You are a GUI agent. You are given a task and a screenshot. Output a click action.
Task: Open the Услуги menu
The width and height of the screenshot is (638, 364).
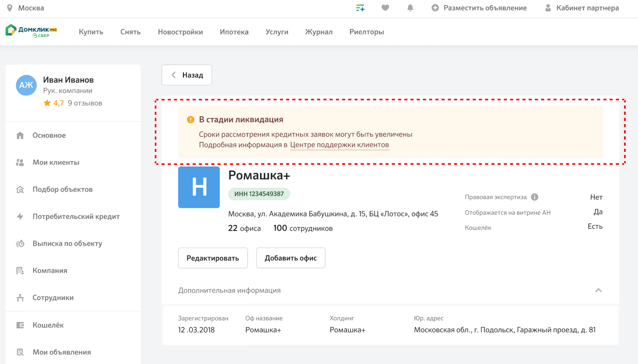277,32
